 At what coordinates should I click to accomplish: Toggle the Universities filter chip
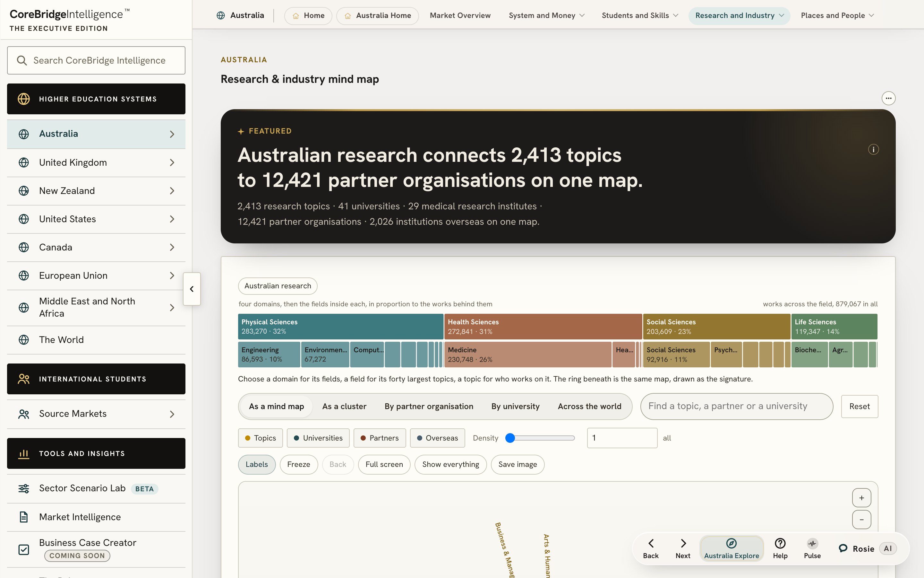coord(318,438)
